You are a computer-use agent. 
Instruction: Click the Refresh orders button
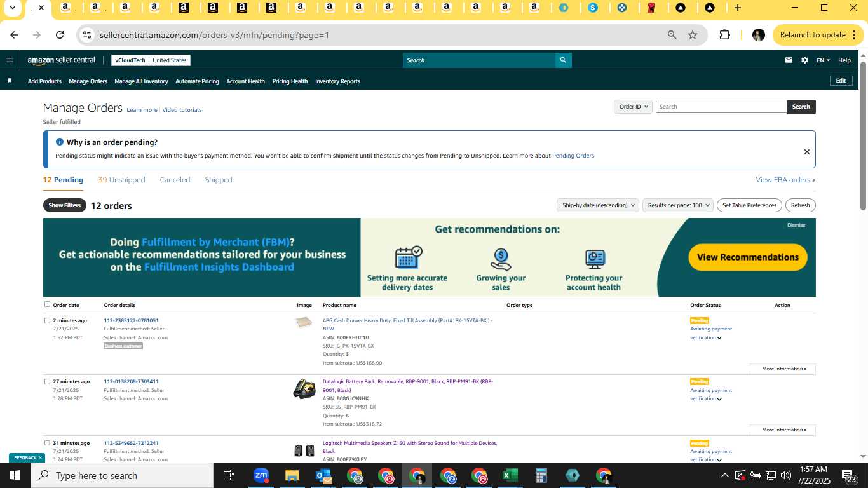pyautogui.click(x=800, y=205)
